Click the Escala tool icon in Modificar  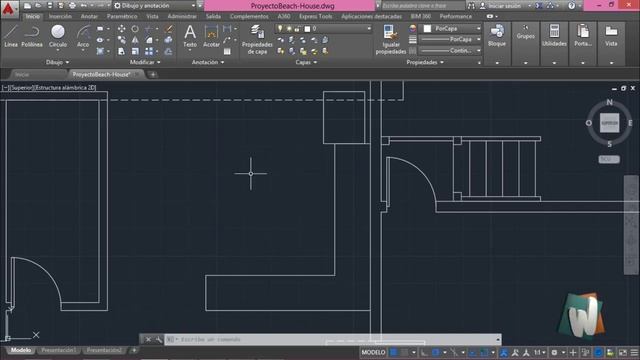135,51
